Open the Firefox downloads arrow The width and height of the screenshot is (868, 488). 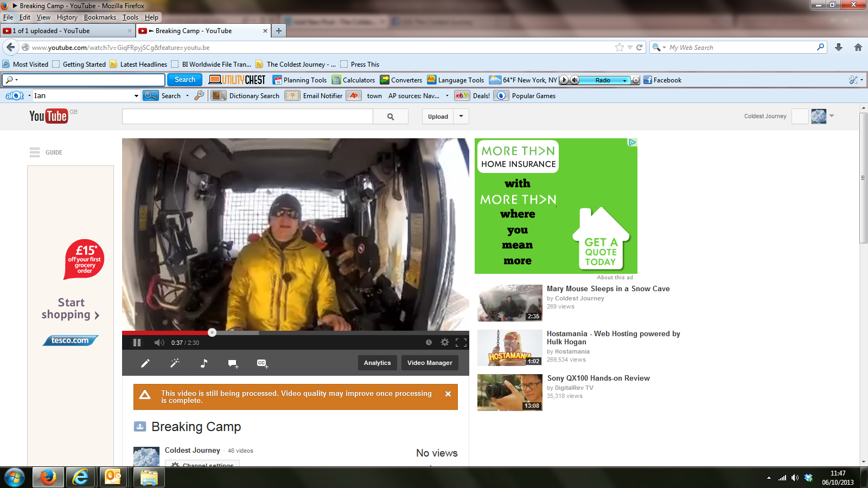[839, 47]
